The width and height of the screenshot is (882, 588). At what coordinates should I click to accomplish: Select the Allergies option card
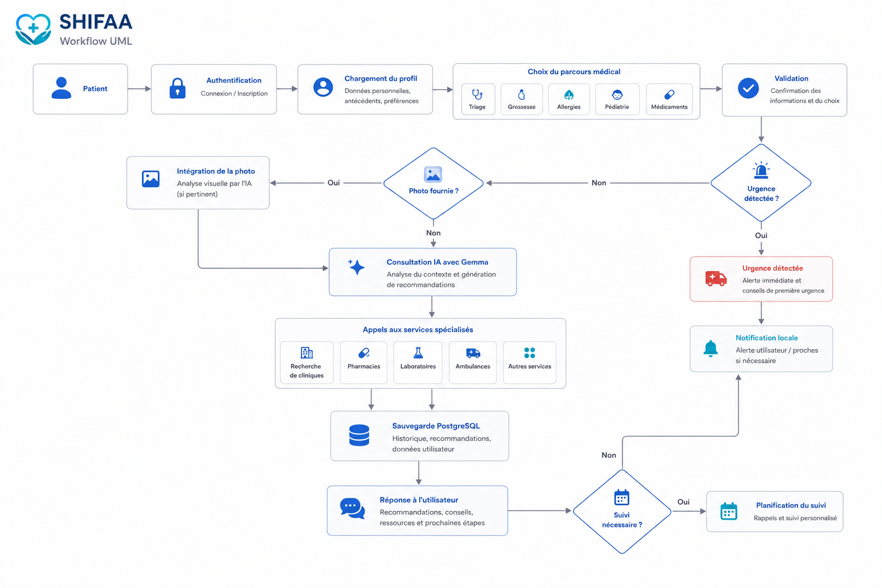tap(569, 99)
